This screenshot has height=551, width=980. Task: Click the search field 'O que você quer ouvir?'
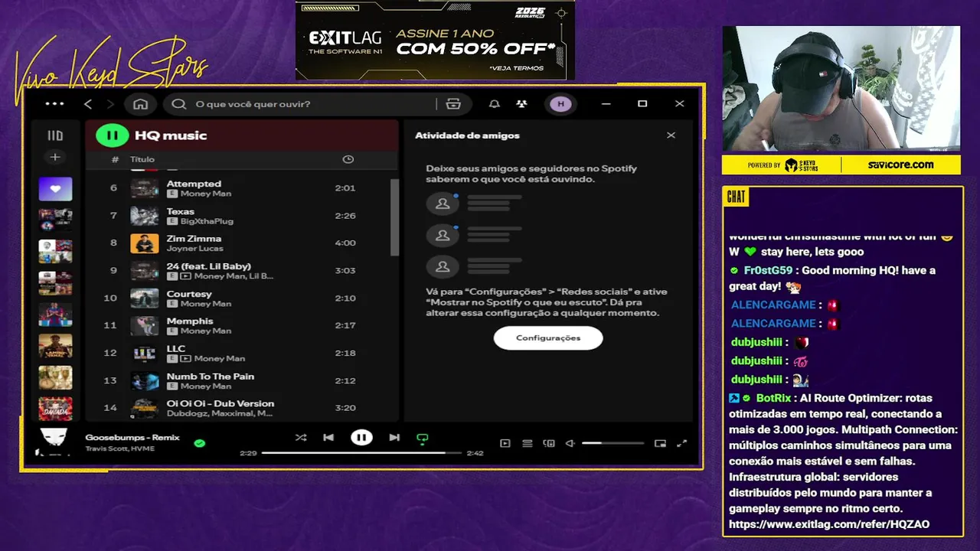(306, 104)
